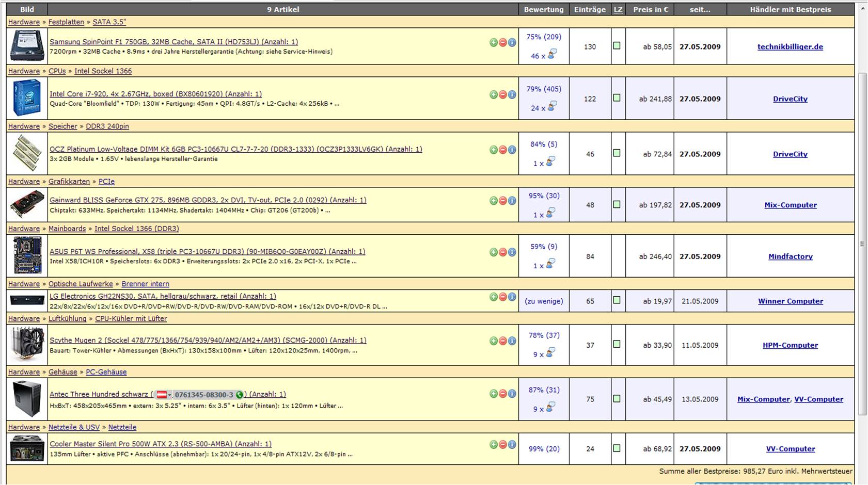Toggle LZ checkbox for Antec Three Hundred

coord(617,398)
